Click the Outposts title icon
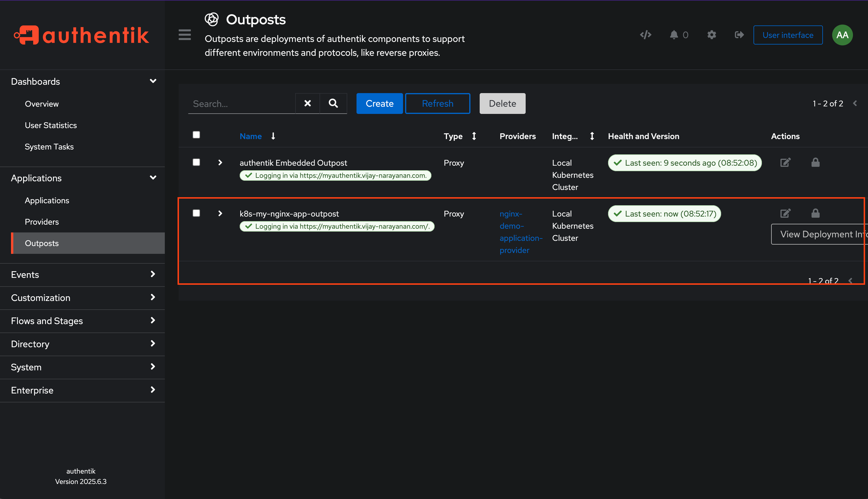This screenshot has width=868, height=499. coord(211,20)
